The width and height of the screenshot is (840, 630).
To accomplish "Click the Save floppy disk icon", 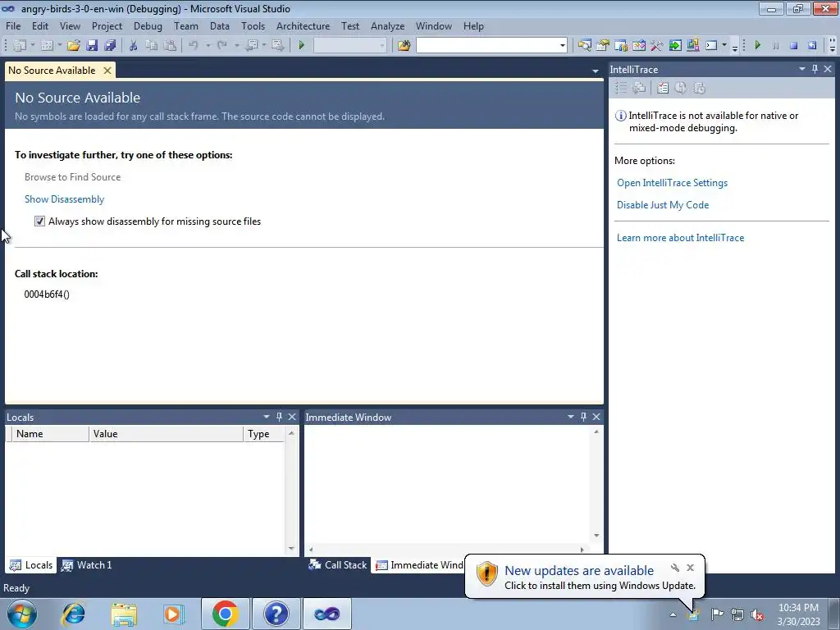I will pos(92,46).
